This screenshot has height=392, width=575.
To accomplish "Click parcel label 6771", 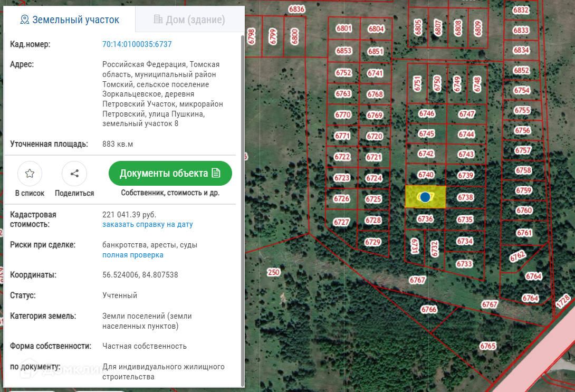I will tap(342, 136).
